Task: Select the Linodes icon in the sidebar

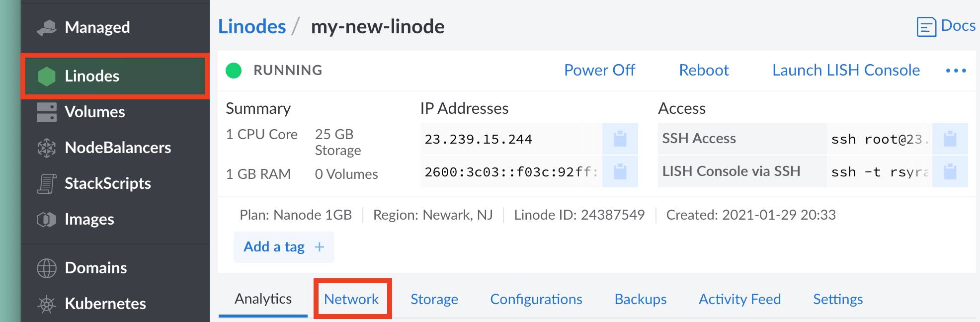Action: [x=47, y=76]
